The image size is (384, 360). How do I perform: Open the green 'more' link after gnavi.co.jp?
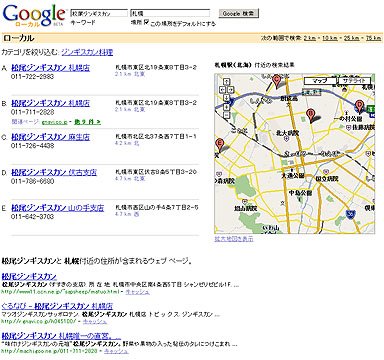click(87, 122)
